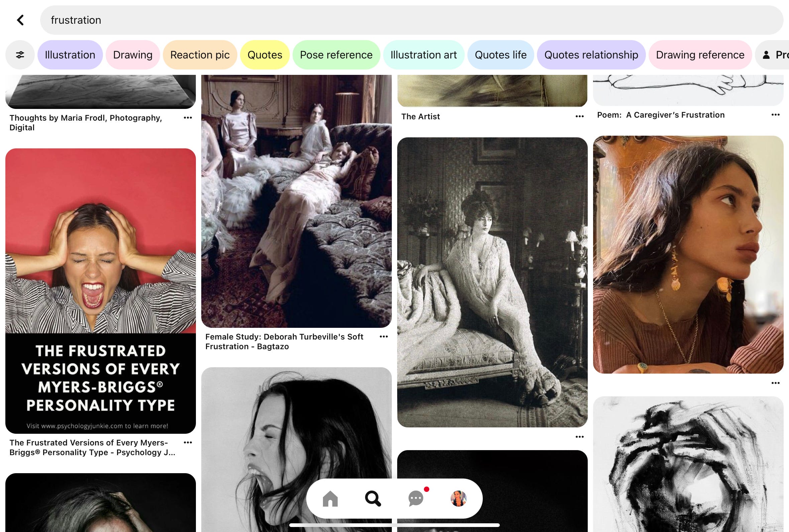Screen dimensions: 789x532
Task: Filter by Reaction pic chip
Action: (x=200, y=55)
